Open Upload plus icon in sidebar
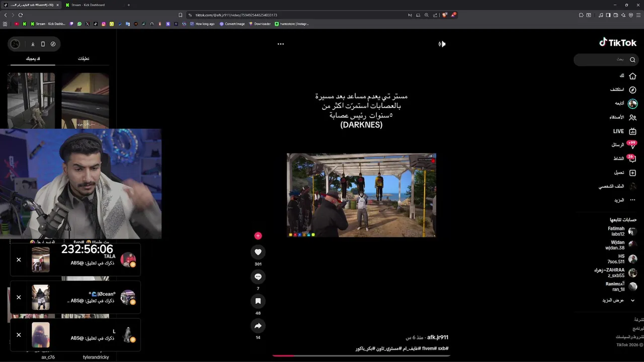The width and height of the screenshot is (644, 362). pos(632,172)
